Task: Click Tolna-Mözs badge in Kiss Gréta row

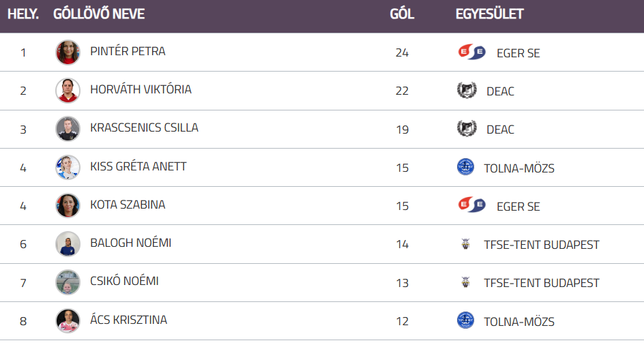Action: point(465,167)
